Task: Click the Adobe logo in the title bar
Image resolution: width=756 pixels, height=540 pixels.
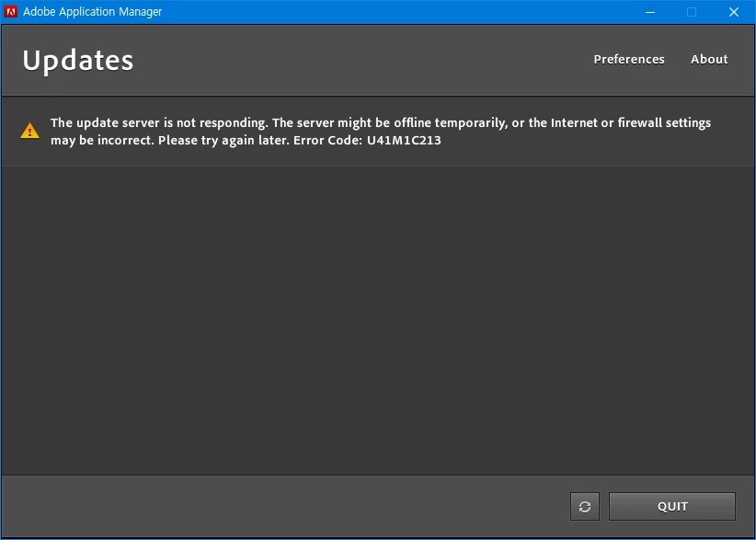Action: (x=11, y=12)
